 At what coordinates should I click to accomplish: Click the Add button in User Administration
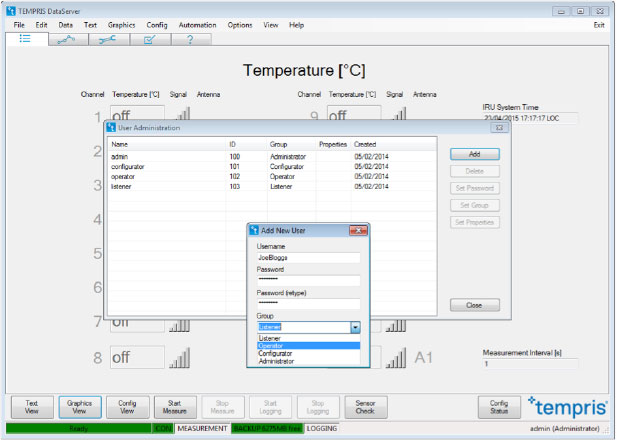[x=474, y=155]
